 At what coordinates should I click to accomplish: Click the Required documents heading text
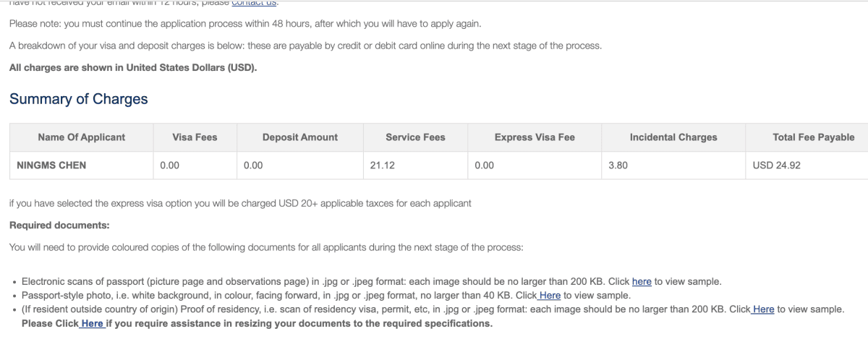tap(59, 226)
